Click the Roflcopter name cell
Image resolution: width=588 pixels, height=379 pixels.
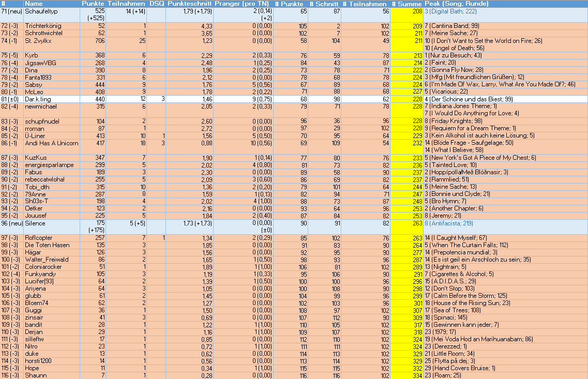[38, 238]
